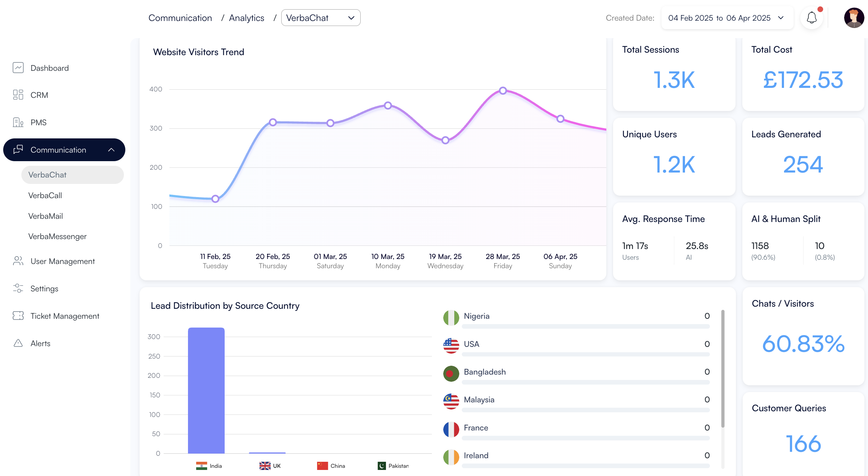Click the CRM grid icon
This screenshot has width=868, height=476.
18,95
